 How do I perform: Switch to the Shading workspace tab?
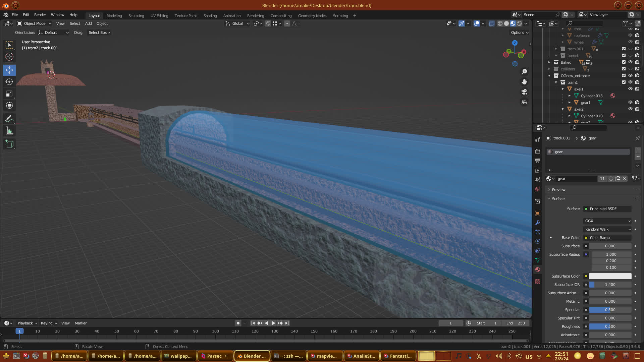210,16
